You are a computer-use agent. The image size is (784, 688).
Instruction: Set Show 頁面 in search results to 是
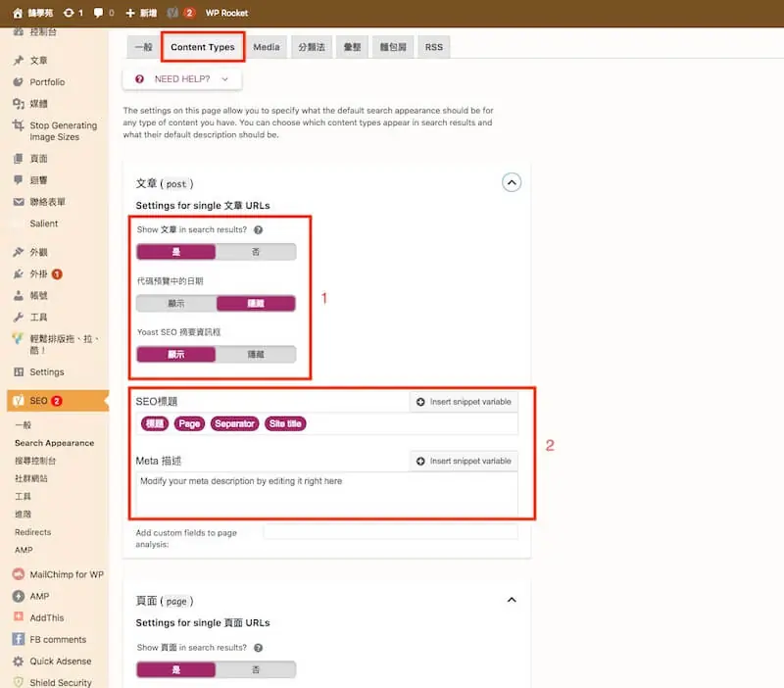[x=176, y=669]
